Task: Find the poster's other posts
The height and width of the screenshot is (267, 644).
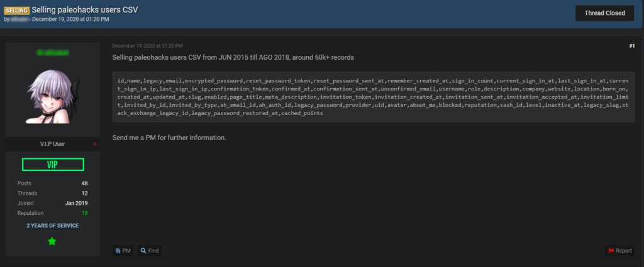Action: [x=150, y=251]
